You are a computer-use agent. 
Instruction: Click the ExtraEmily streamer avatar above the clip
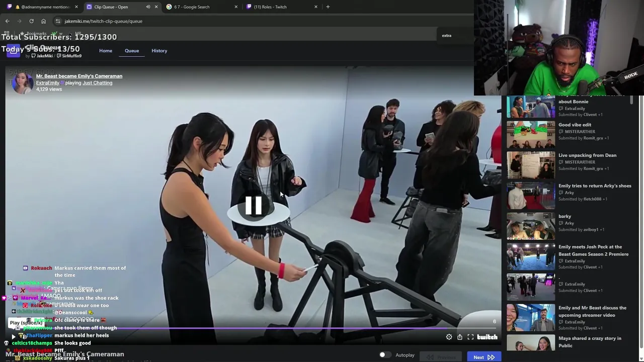point(22,83)
